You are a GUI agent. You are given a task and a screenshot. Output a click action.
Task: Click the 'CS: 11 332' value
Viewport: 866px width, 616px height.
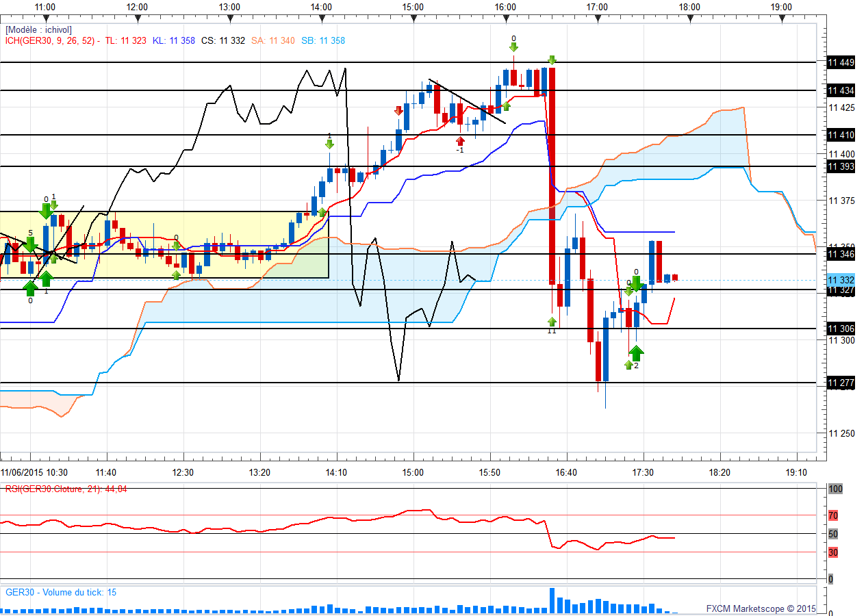[223, 40]
